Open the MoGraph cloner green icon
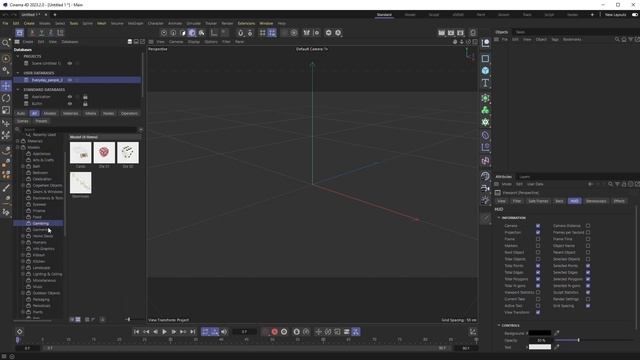The height and width of the screenshot is (360, 640). (x=485, y=110)
